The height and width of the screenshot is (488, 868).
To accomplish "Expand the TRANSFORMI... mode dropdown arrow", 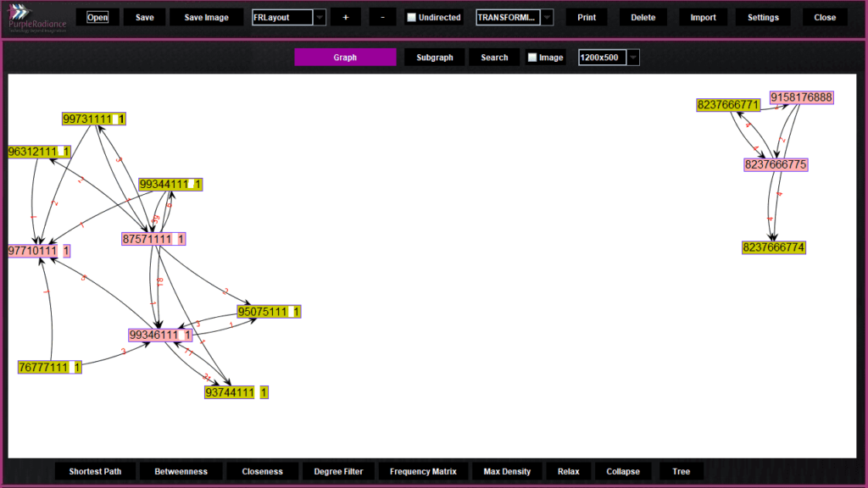I will pyautogui.click(x=547, y=17).
